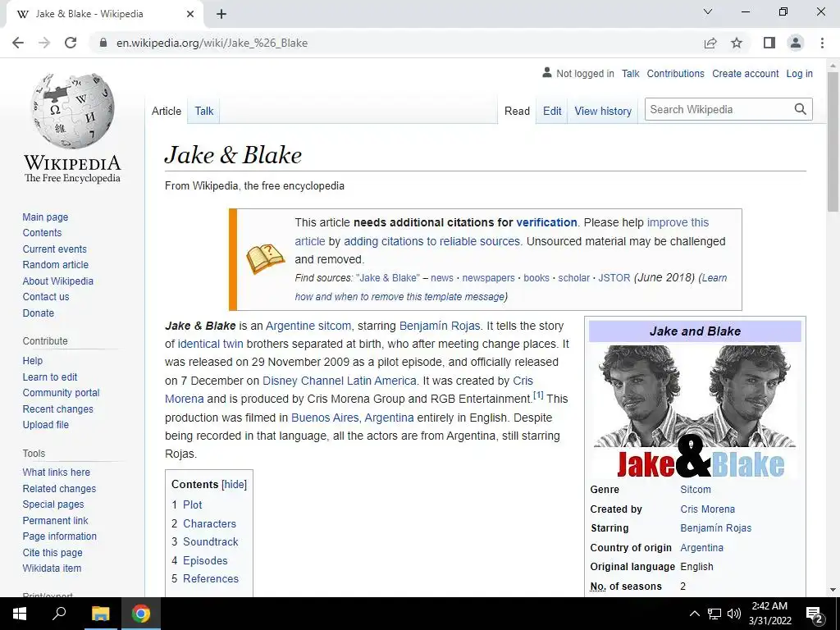Screen dimensions: 840x630
Task: Open Recent changes in the sidebar
Action: click(58, 409)
